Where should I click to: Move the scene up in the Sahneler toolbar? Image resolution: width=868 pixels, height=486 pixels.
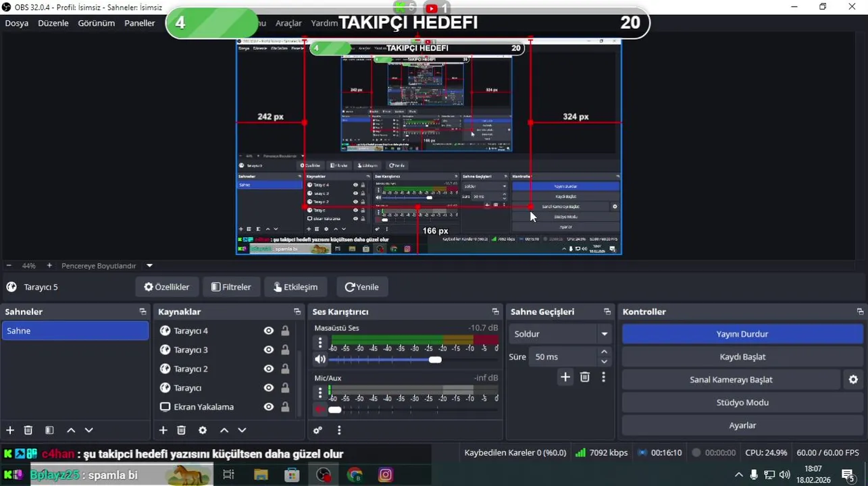pyautogui.click(x=71, y=430)
